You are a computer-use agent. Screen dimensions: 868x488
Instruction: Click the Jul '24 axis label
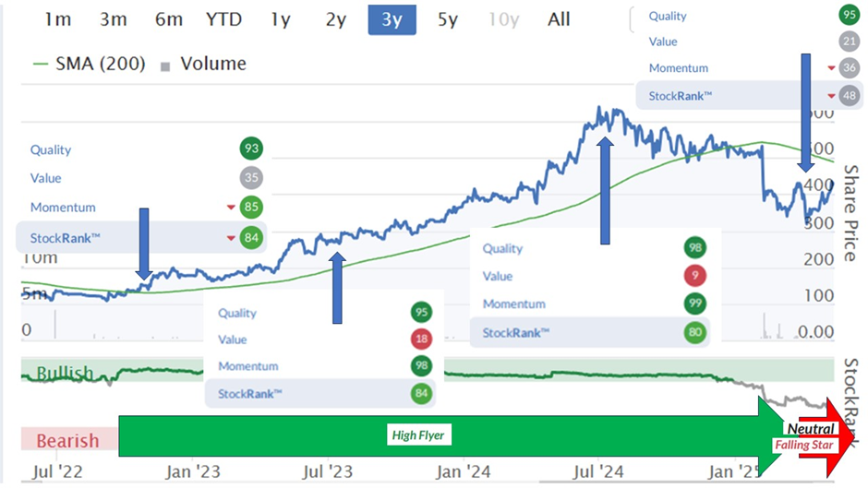597,472
